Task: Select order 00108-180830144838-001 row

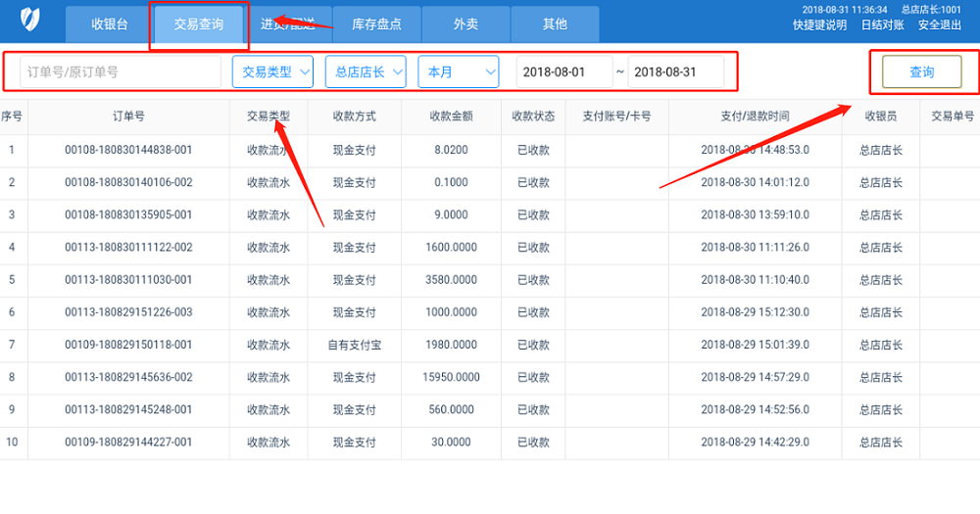Action: [128, 150]
